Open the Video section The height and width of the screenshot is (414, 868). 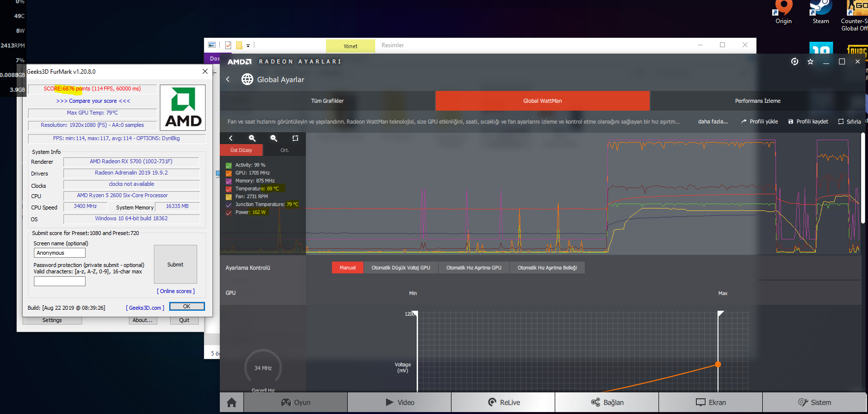point(399,402)
